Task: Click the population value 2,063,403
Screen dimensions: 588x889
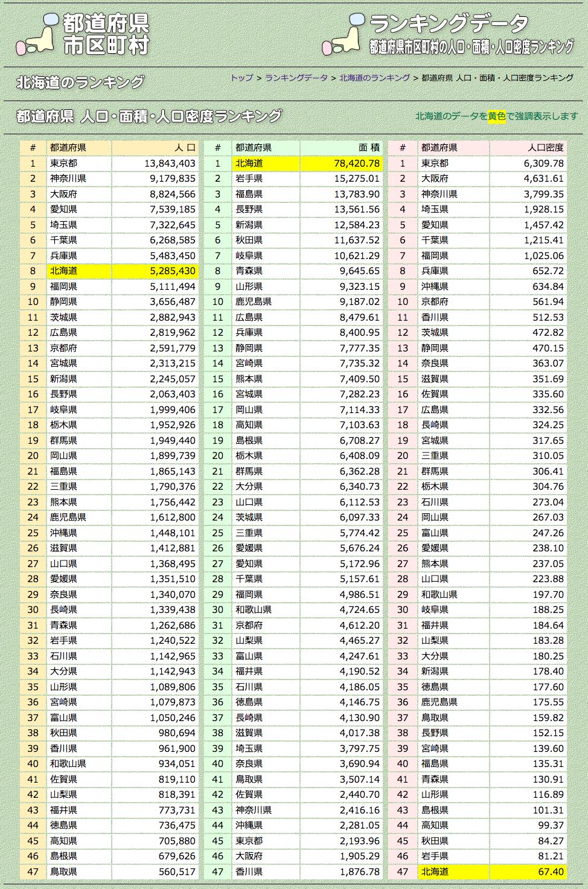Action: coord(173,394)
